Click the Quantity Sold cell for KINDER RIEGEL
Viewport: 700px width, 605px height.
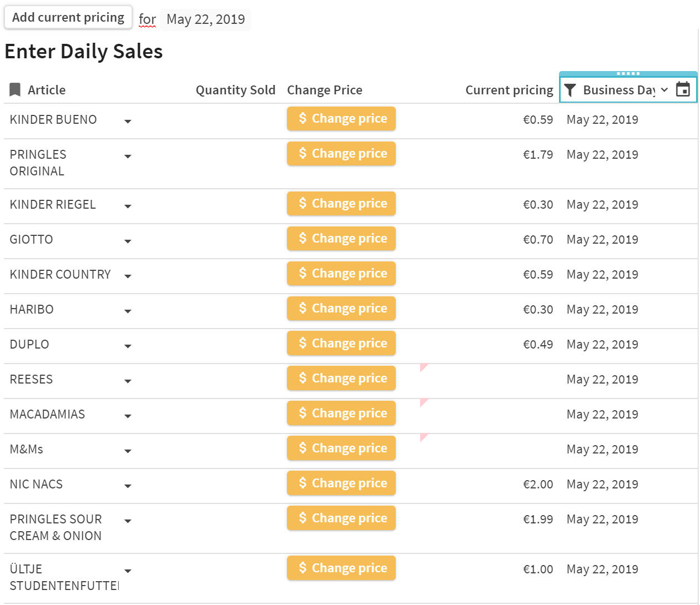pos(235,205)
